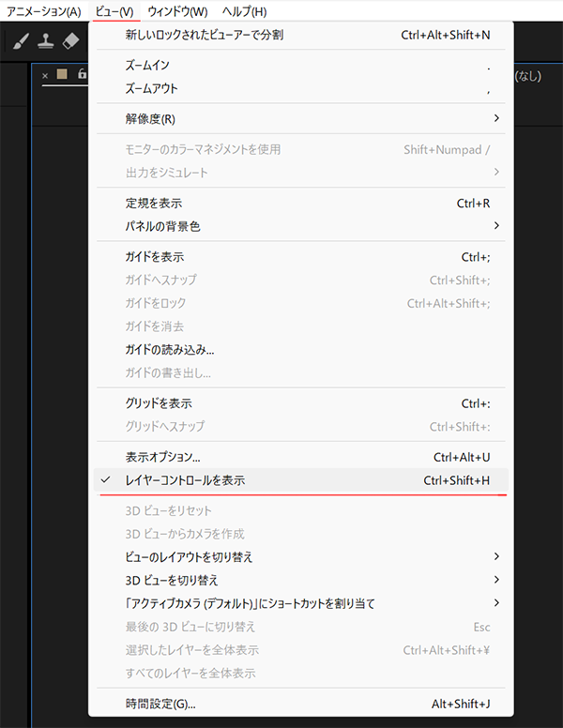Viewport: 563px width, 728px height.
Task: Select the Clone Stamp tool
Action: [x=46, y=42]
